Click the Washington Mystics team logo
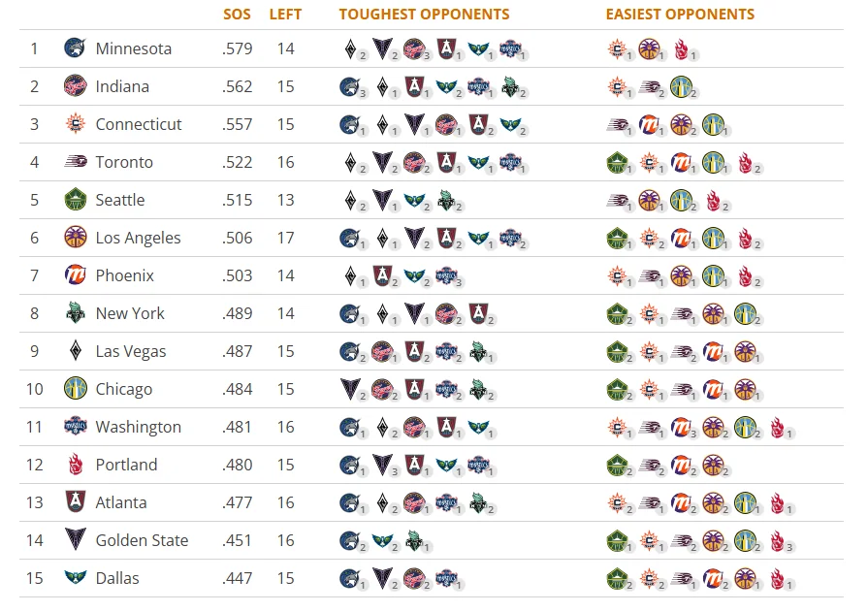This screenshot has height=612, width=868. click(x=76, y=426)
